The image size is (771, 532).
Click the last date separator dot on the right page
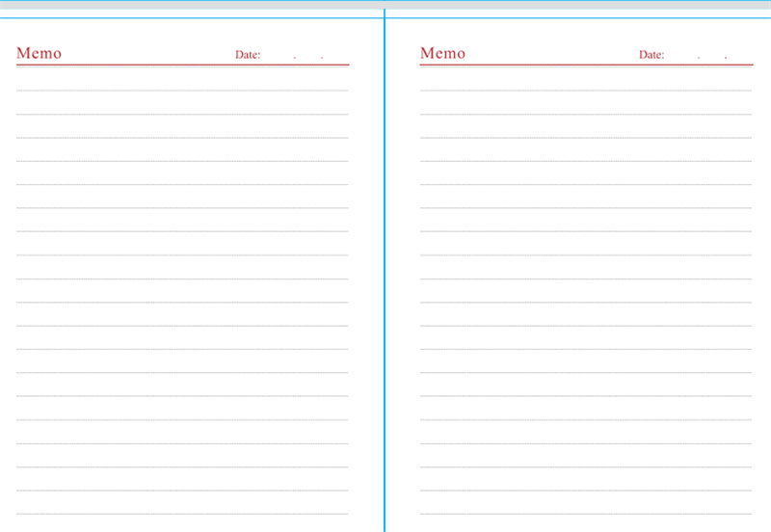click(726, 59)
